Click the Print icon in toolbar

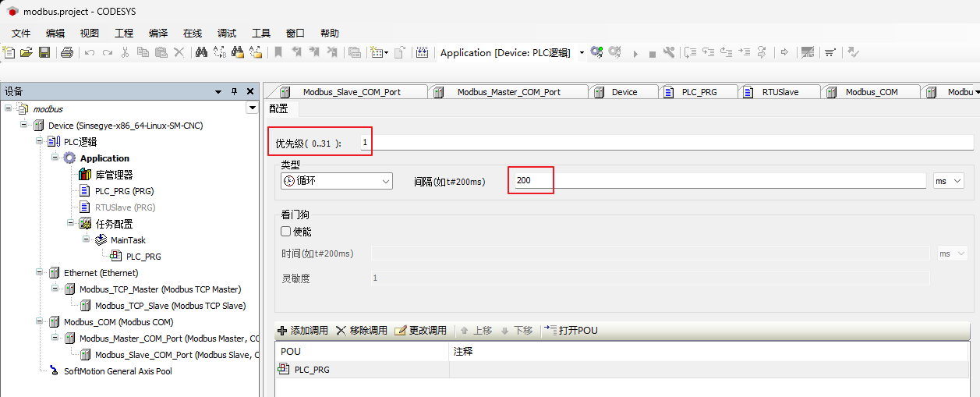[x=67, y=52]
